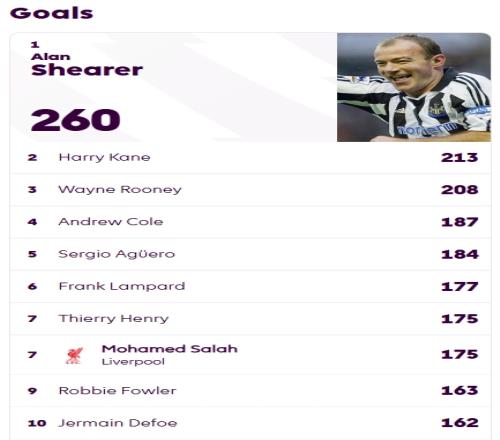This screenshot has height=440, width=500.
Task: Click on Sergio Agüero's name
Action: 117,254
